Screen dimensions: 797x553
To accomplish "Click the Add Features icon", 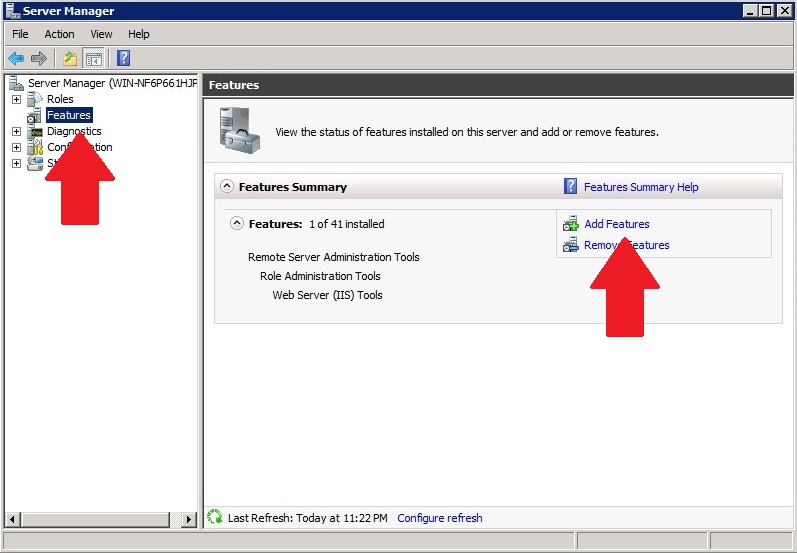I will pyautogui.click(x=570, y=224).
